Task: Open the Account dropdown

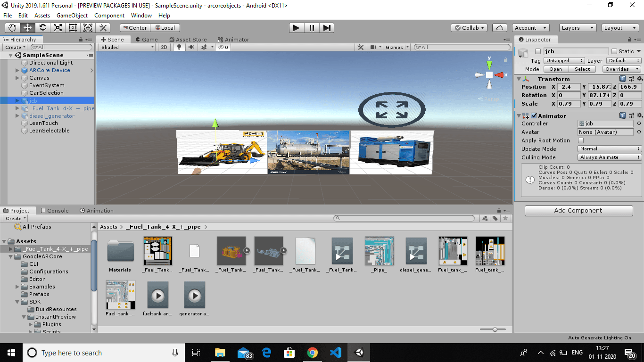Action: [530, 28]
